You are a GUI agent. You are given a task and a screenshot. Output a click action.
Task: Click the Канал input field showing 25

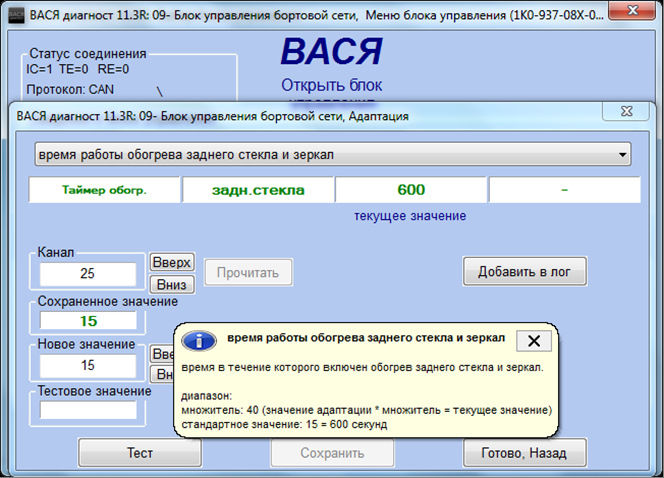(88, 274)
